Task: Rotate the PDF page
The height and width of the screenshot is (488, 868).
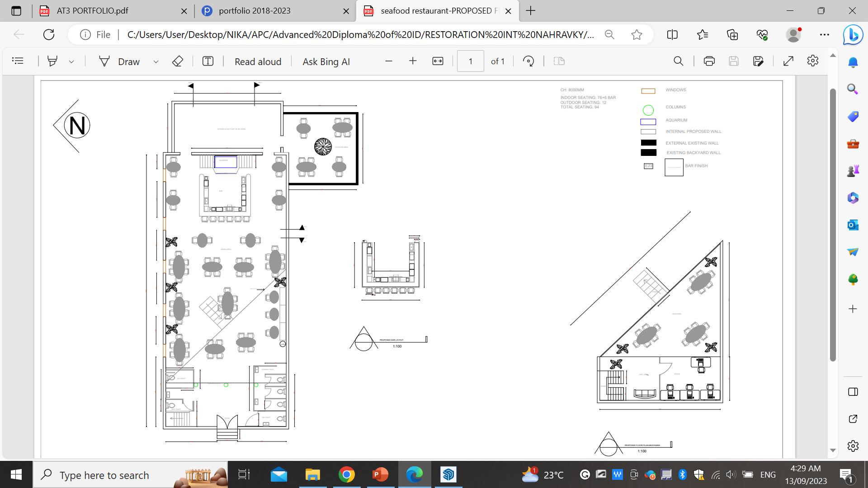Action: coord(528,61)
